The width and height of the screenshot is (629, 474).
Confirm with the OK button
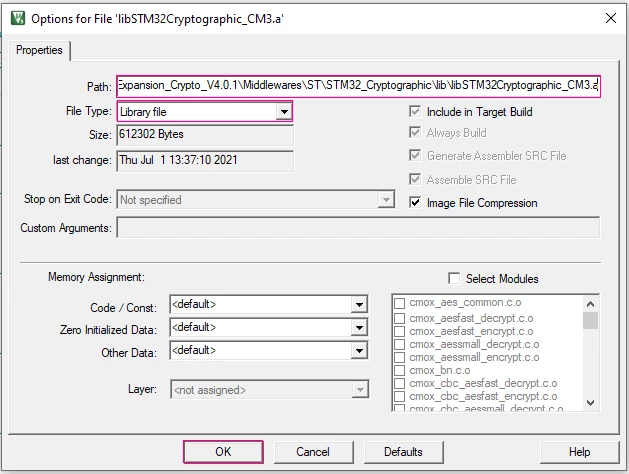223,452
